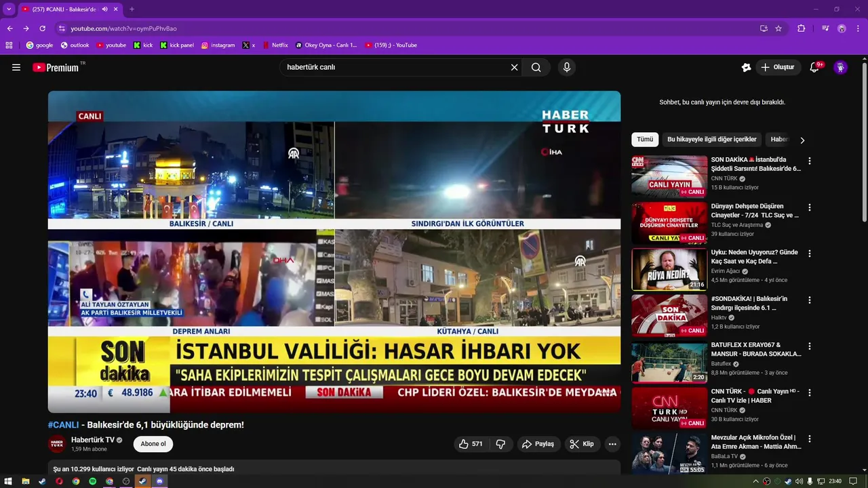Open options for CNN TÜRK Canlı Yayın
The image size is (868, 488).
809,392
